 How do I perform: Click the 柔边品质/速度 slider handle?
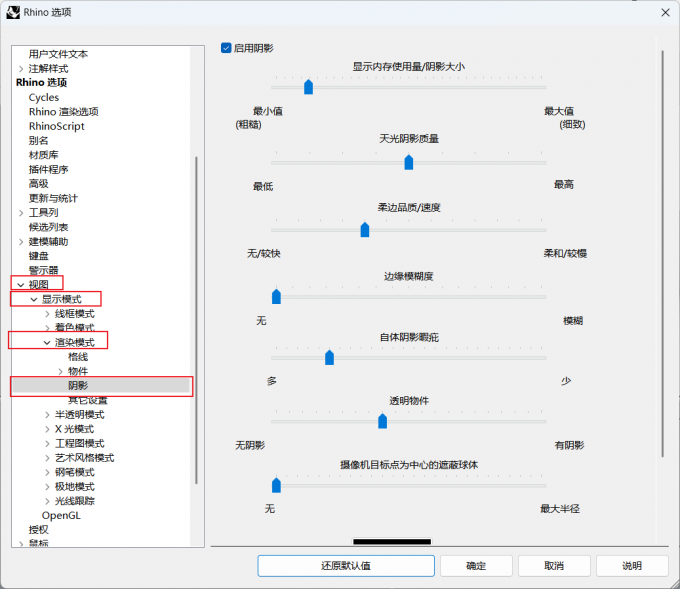click(x=365, y=230)
